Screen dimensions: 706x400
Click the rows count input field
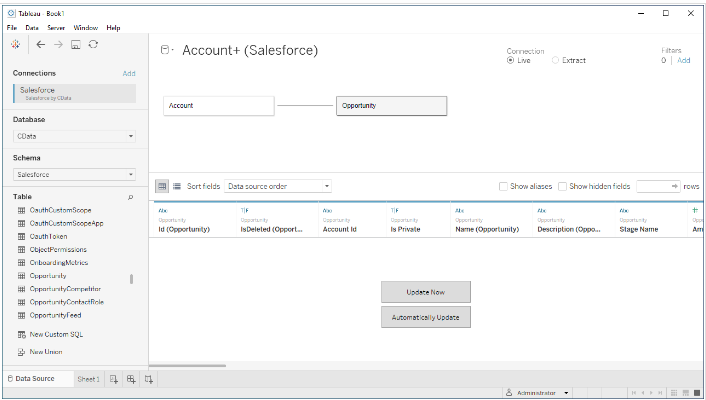pos(658,186)
